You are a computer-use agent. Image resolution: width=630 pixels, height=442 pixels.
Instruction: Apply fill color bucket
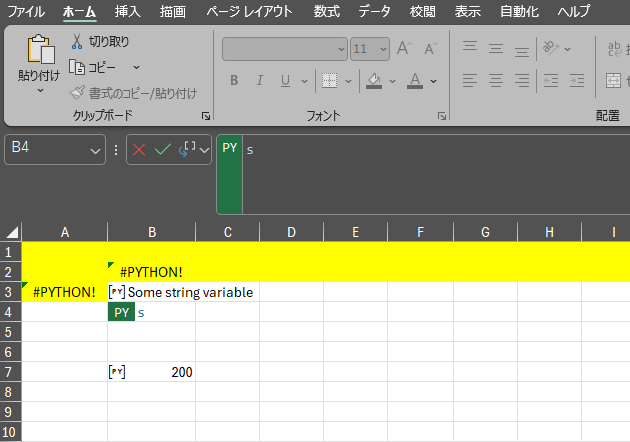pos(374,81)
